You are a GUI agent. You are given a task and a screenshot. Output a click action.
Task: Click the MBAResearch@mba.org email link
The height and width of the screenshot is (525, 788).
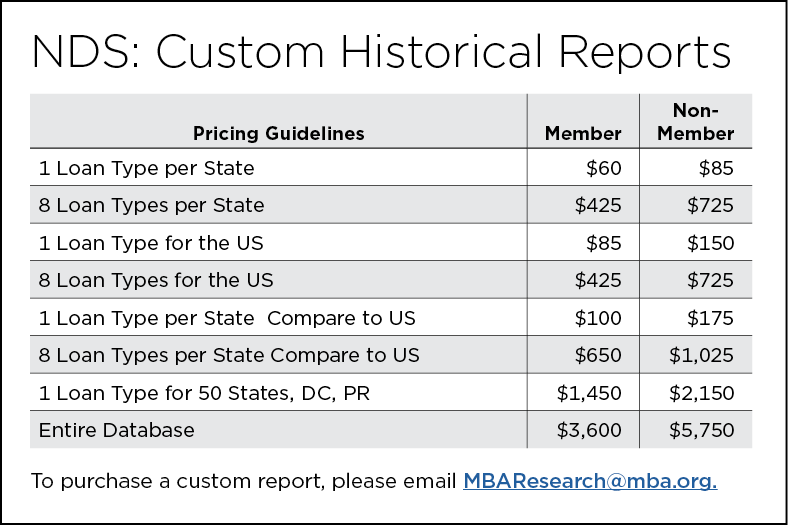[x=589, y=481]
